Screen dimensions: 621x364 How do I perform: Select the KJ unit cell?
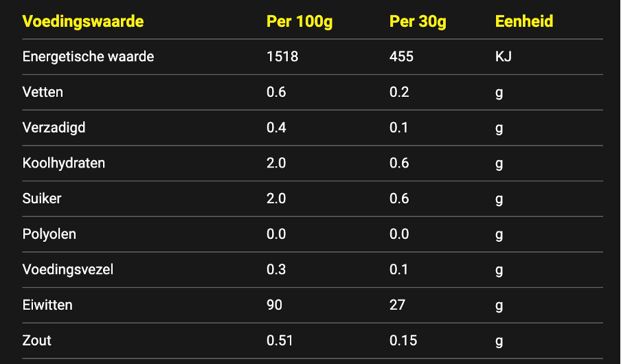(504, 56)
